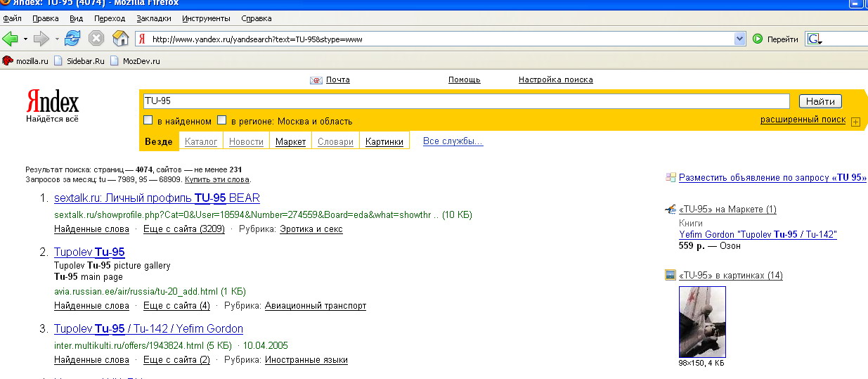Open the Закладки menu
Screen dimensions: 868x379
click(x=153, y=18)
